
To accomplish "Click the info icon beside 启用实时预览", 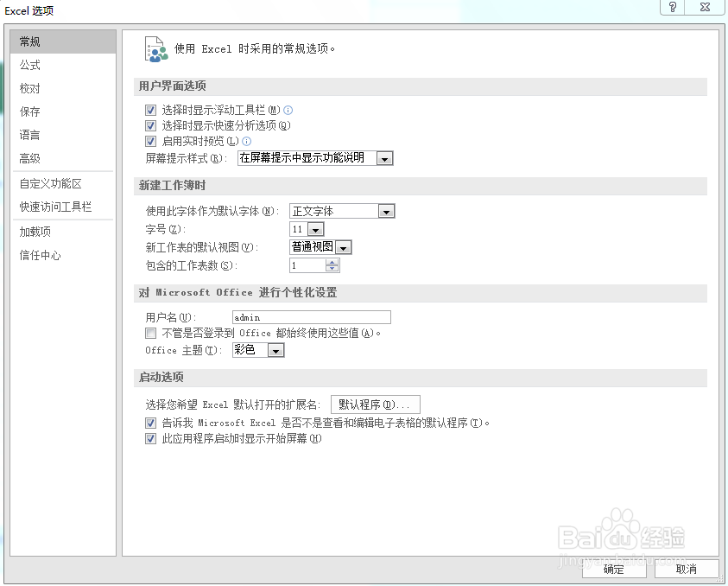I will tap(246, 141).
